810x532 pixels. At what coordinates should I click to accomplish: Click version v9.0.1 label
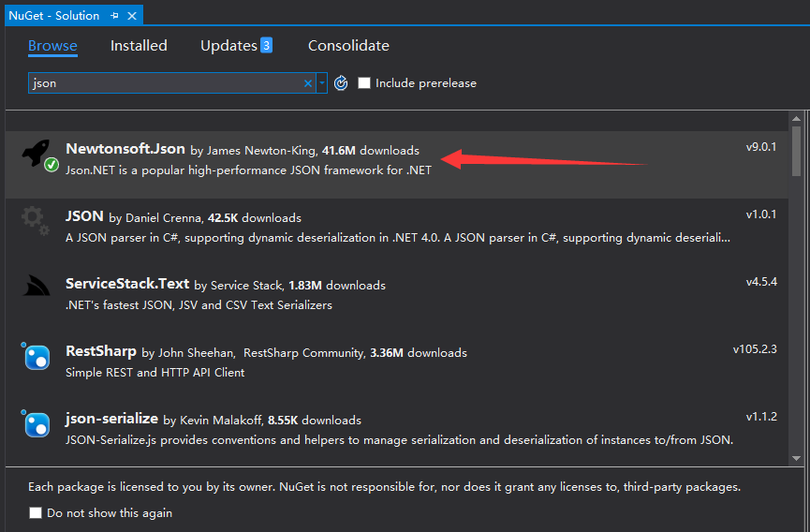[x=761, y=147]
